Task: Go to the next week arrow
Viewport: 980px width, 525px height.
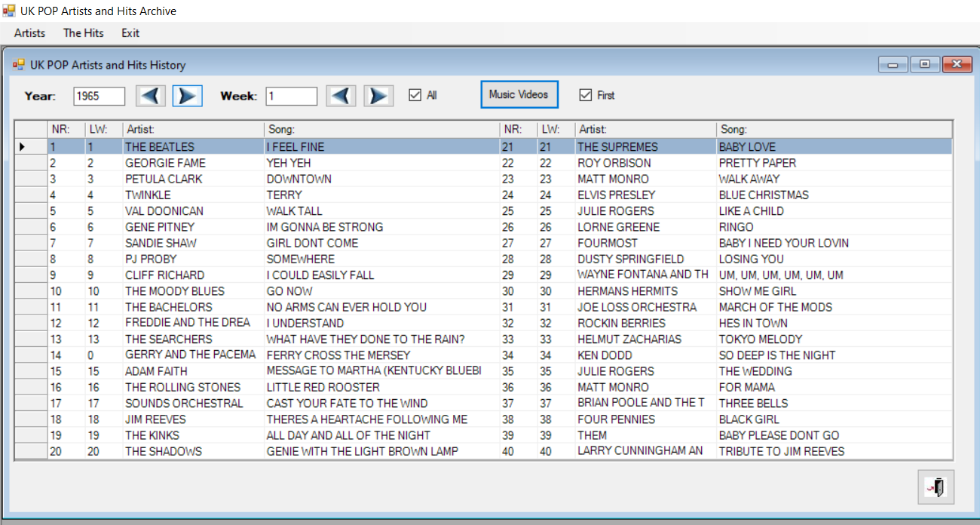Action: 379,96
